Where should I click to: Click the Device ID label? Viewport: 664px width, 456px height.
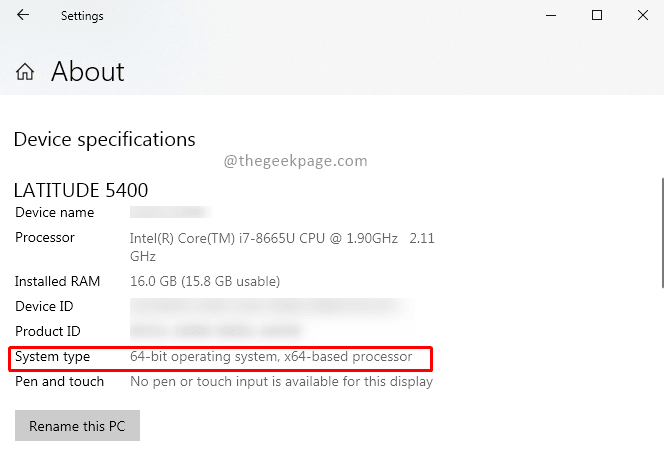(44, 307)
